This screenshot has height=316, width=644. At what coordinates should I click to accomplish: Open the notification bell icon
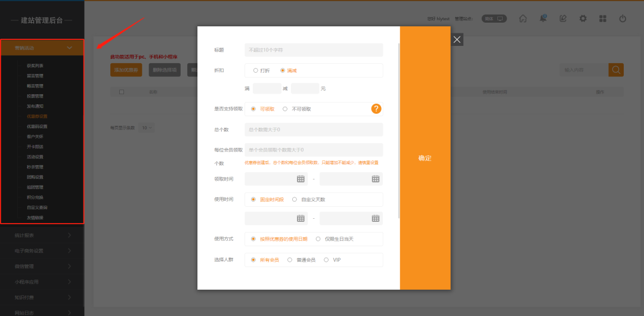(543, 18)
